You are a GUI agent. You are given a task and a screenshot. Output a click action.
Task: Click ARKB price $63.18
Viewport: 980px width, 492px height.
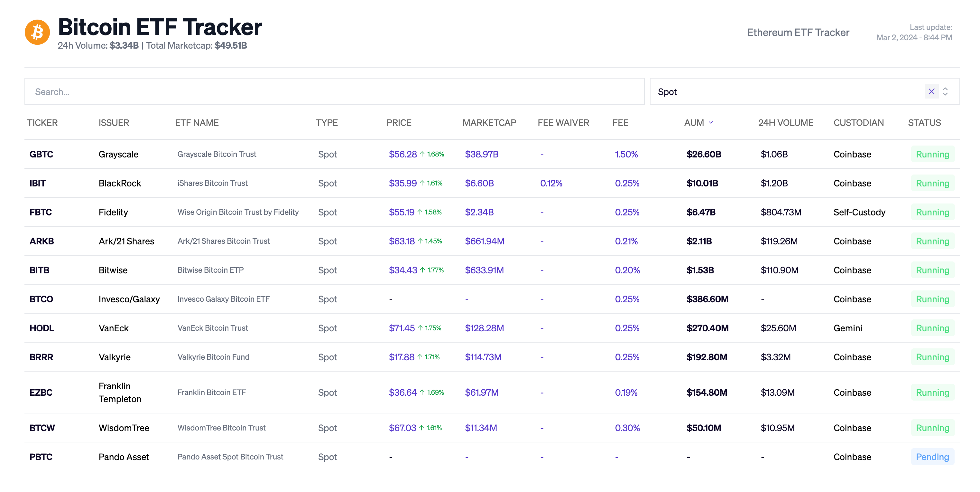click(x=402, y=241)
